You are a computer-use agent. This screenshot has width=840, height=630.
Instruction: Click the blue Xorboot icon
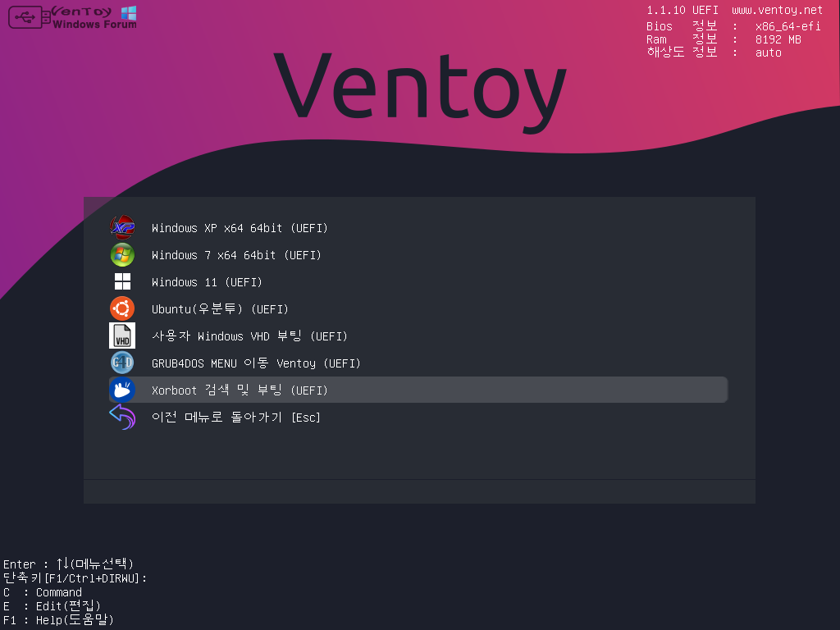pos(122,390)
